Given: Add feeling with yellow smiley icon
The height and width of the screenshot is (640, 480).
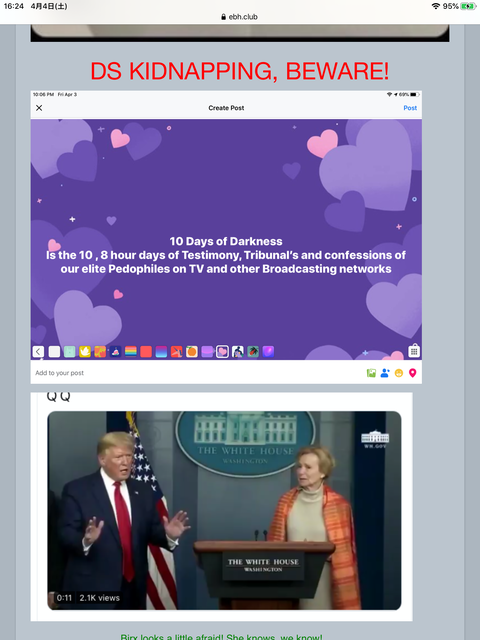Looking at the screenshot, I should (399, 373).
